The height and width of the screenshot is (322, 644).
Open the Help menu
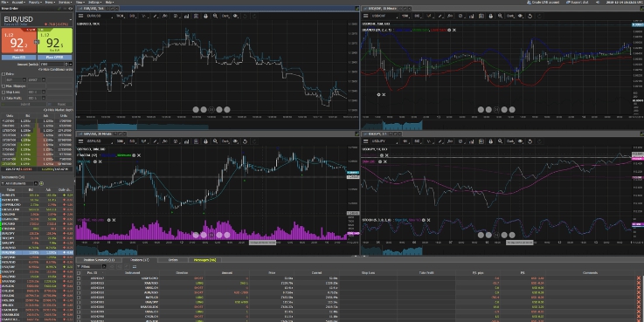pyautogui.click(x=109, y=2)
